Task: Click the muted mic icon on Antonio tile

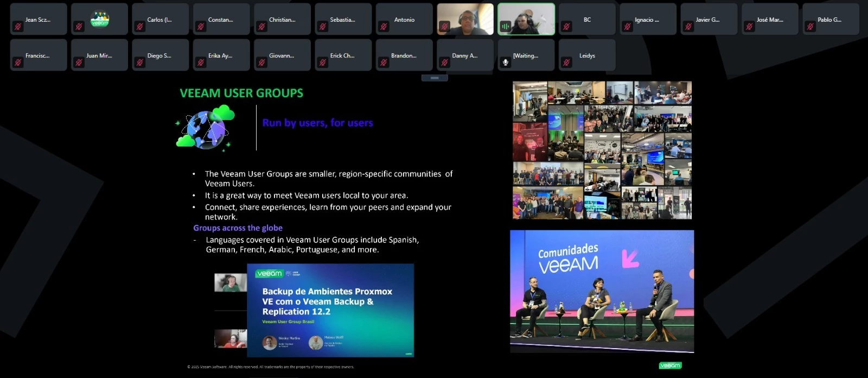Action: 384,27
